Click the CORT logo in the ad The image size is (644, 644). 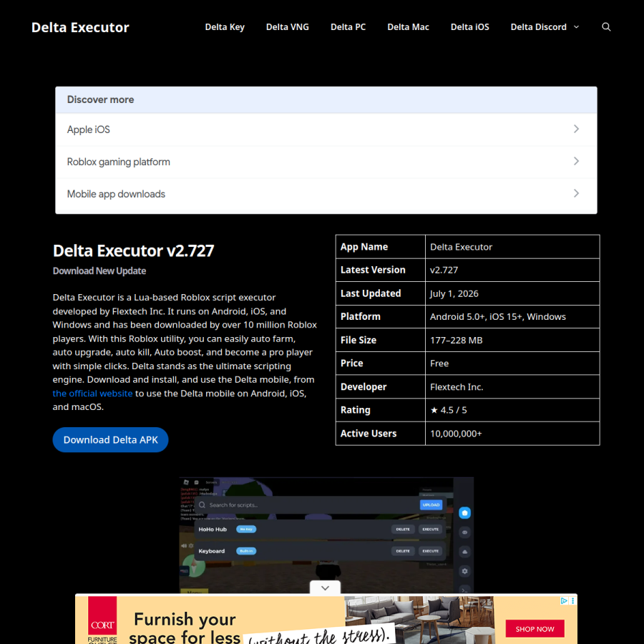coord(102,620)
